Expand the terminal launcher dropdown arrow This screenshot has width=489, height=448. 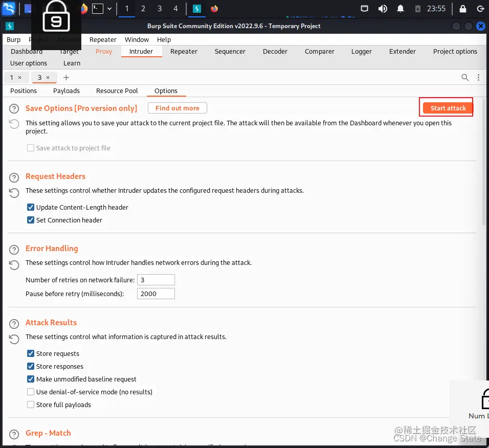[x=109, y=9]
